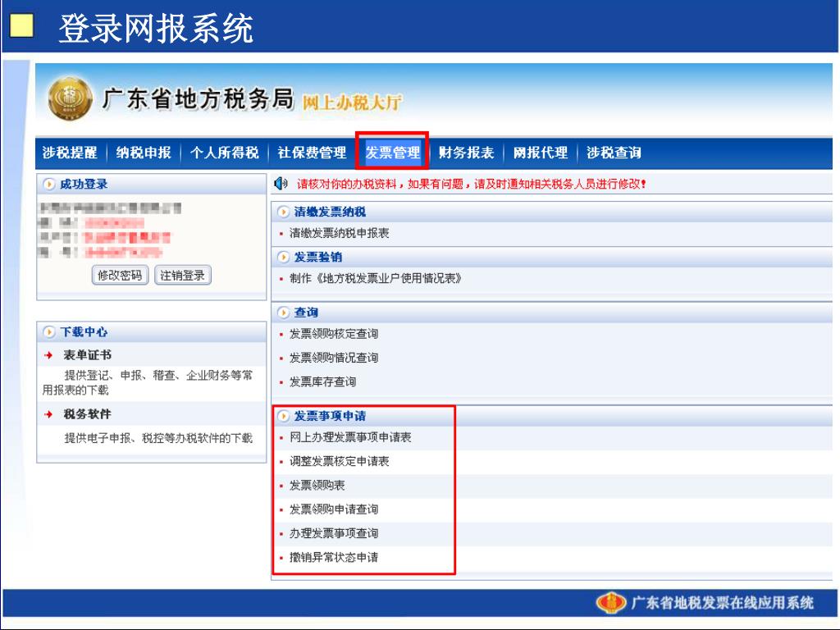840x630 pixels.
Task: Click the red notice text about 办税资料
Action: (472, 185)
